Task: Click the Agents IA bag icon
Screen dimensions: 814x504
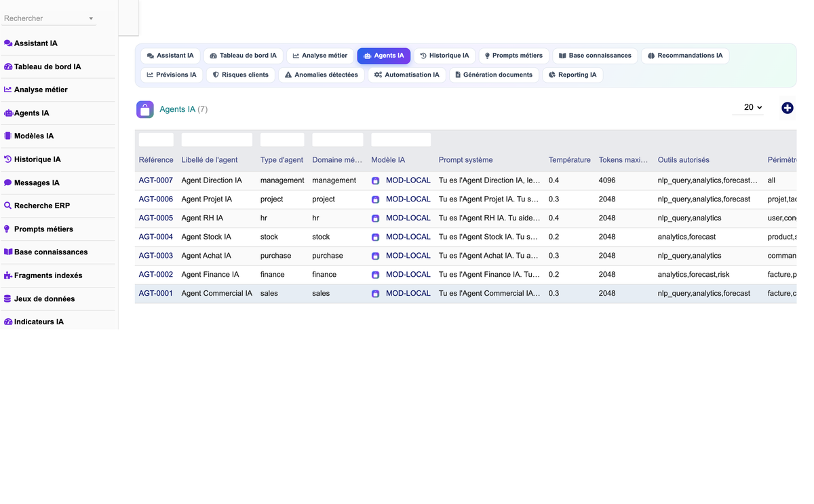Action: click(145, 109)
